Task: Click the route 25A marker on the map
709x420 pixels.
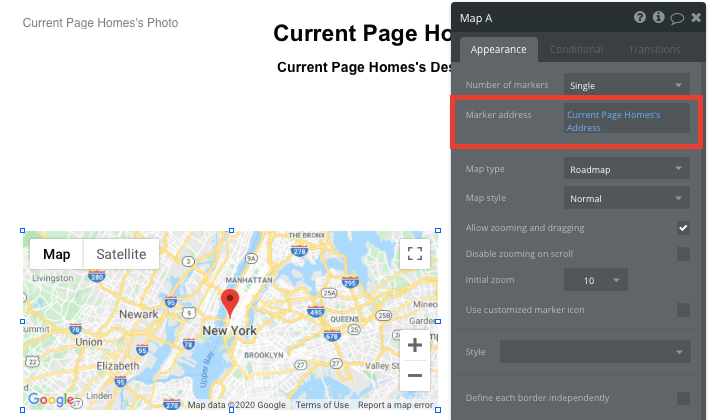Action: [x=329, y=293]
